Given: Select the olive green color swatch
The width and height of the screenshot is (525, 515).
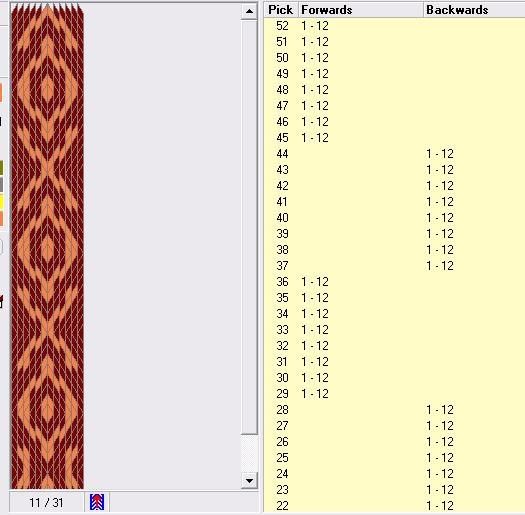Looking at the screenshot, I should (1, 168).
